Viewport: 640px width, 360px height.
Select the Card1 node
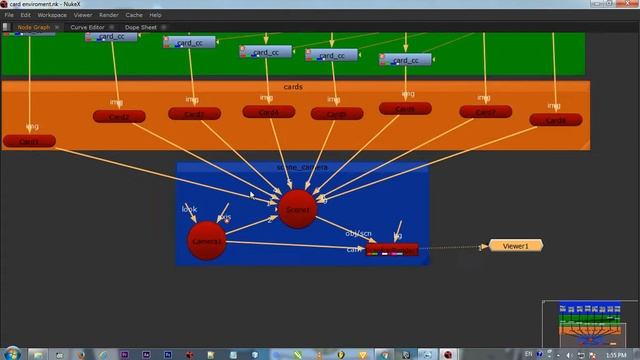coord(29,141)
